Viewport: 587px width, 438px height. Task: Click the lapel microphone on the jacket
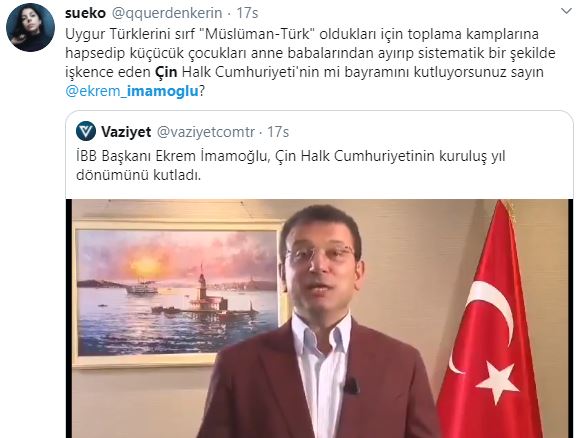(351, 386)
